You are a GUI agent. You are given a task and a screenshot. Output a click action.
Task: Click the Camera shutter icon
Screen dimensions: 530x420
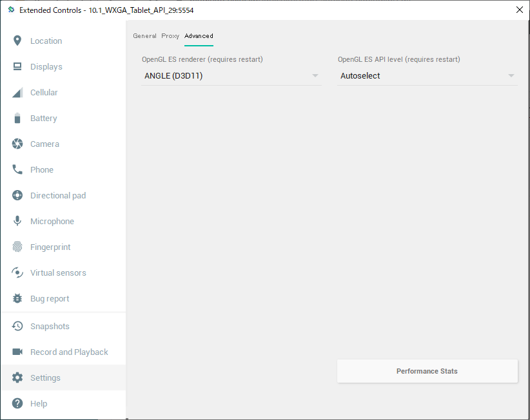pos(17,144)
